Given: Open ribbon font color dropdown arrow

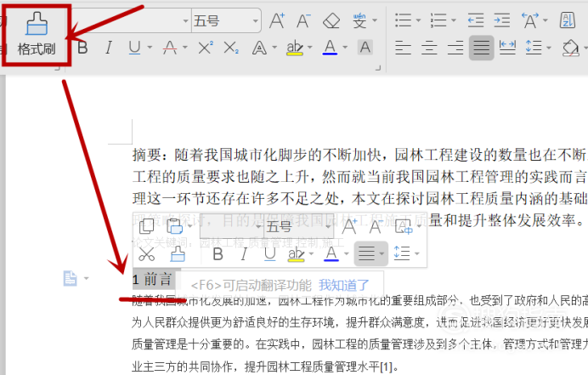Looking at the screenshot, I should [345, 48].
